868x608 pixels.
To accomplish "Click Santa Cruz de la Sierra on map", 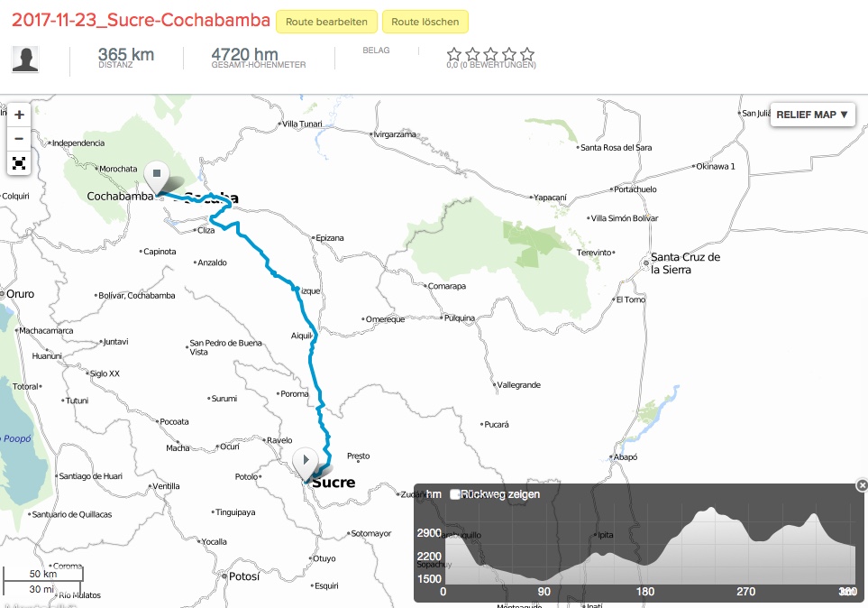I will click(x=684, y=263).
